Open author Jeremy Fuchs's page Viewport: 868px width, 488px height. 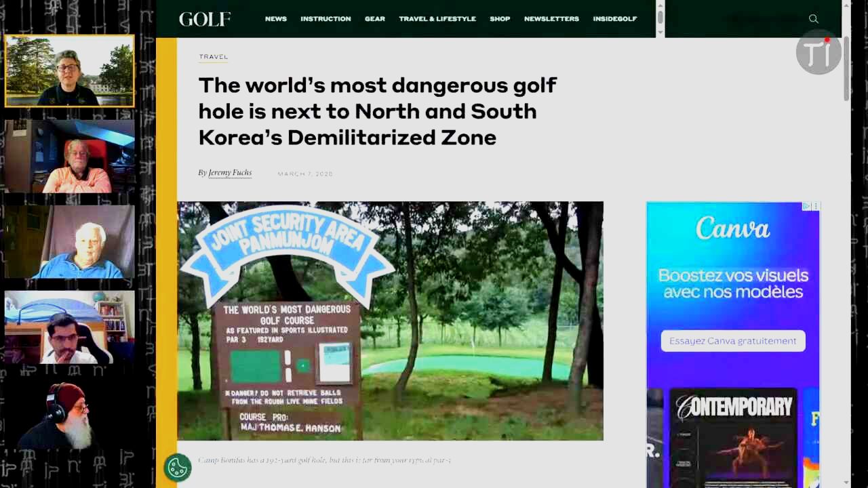click(x=229, y=173)
